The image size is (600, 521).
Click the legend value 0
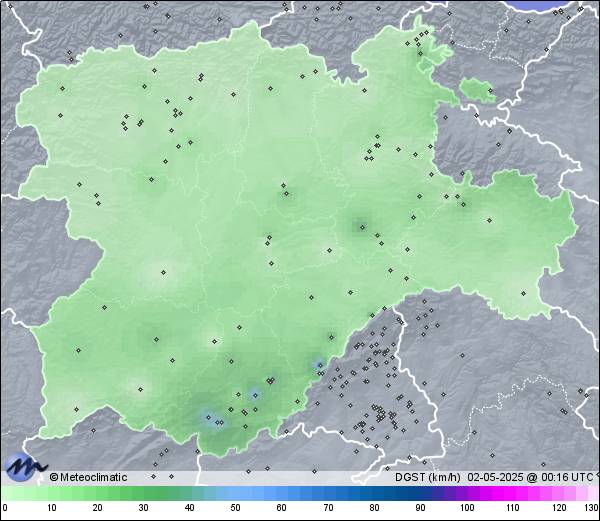pyautogui.click(x=5, y=508)
